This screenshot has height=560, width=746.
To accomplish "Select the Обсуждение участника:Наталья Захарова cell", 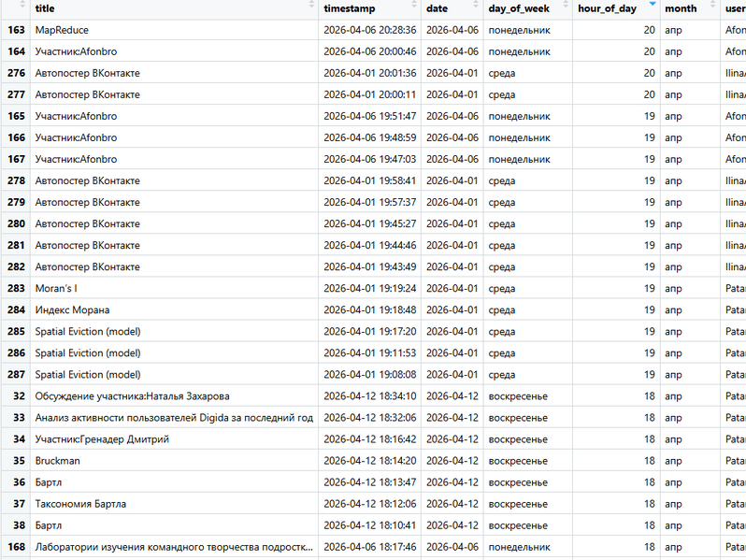I will point(132,396).
